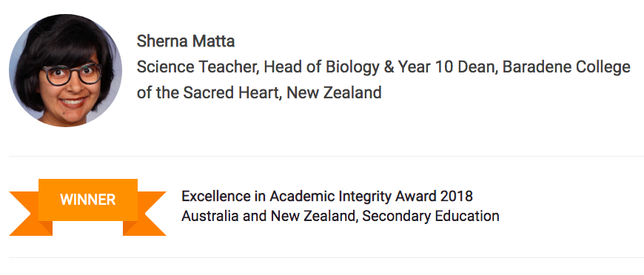Click 'of the Sacred Heart' text

pyautogui.click(x=209, y=92)
